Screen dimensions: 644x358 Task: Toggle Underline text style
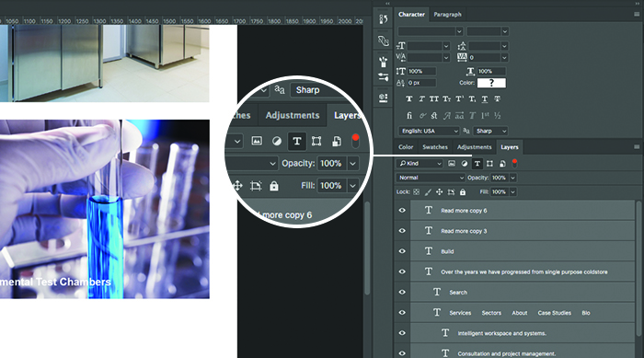pyautogui.click(x=485, y=99)
